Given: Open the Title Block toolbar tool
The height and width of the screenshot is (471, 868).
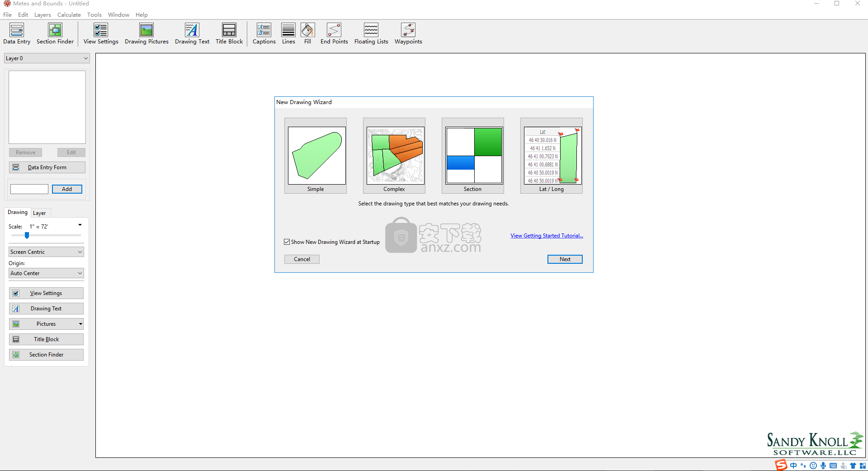Looking at the screenshot, I should click(x=229, y=34).
